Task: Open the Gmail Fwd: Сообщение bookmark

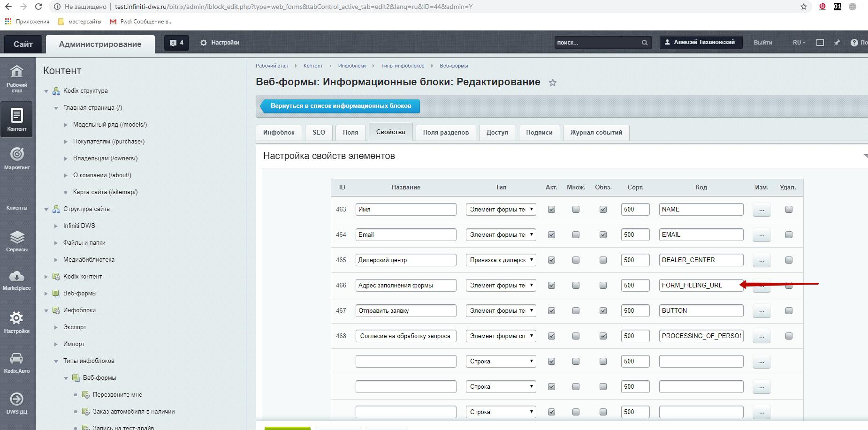Action: tap(141, 22)
